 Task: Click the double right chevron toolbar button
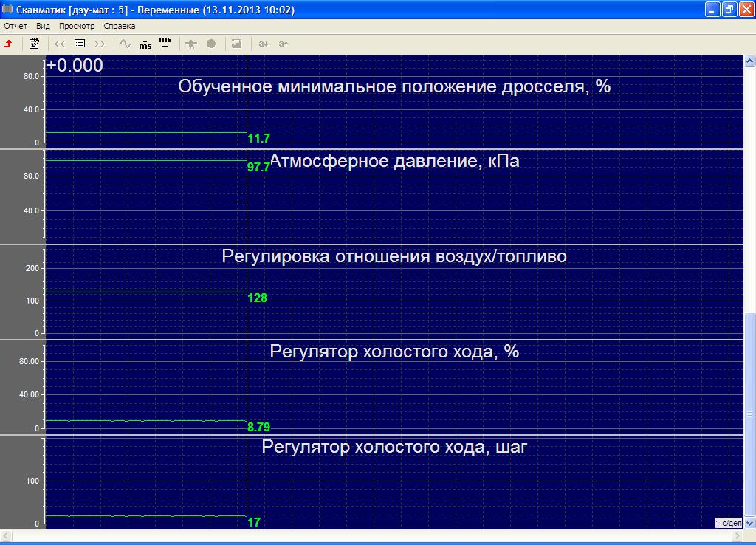tap(100, 44)
